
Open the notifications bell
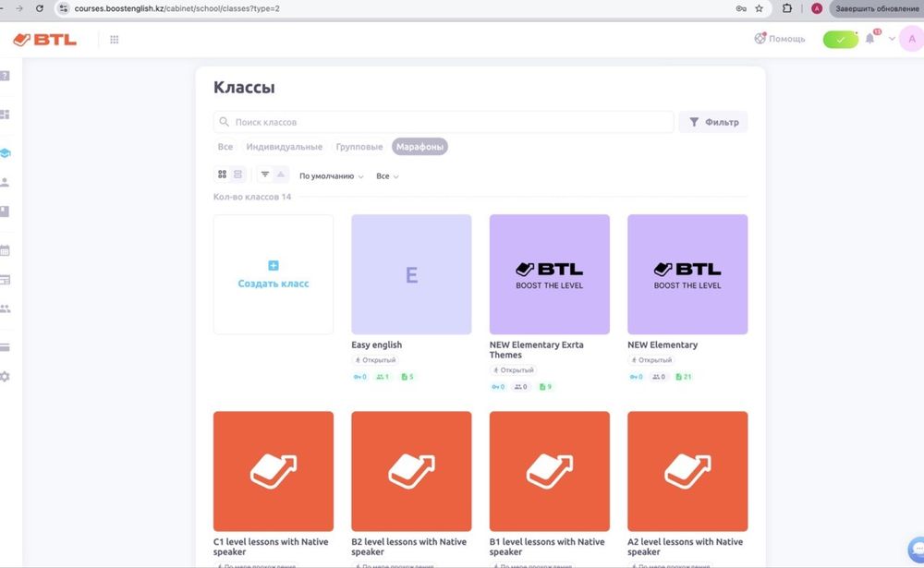pos(869,39)
